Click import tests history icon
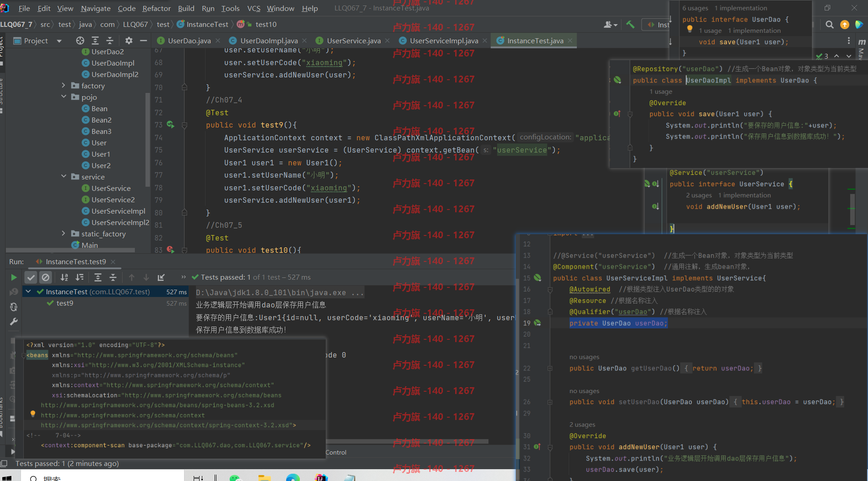868x481 pixels. [161, 277]
